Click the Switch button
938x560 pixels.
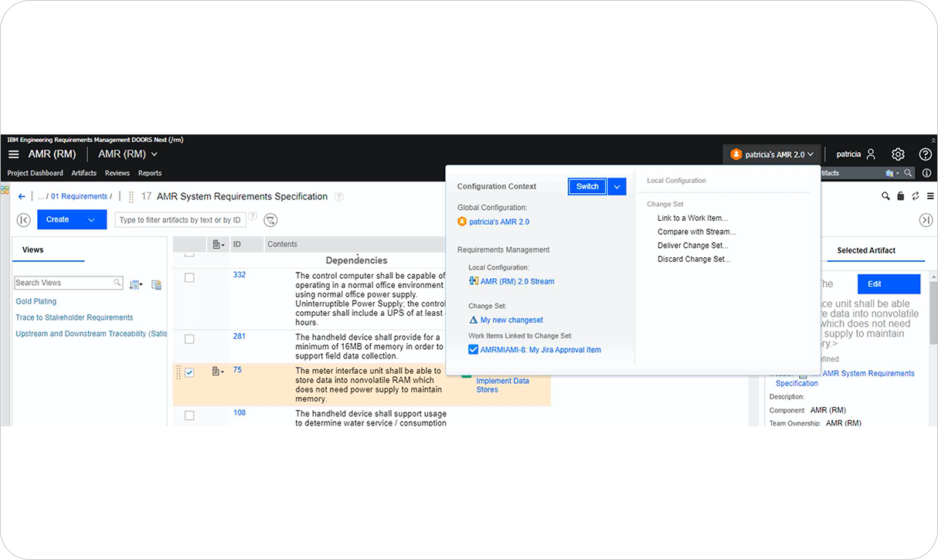(587, 186)
